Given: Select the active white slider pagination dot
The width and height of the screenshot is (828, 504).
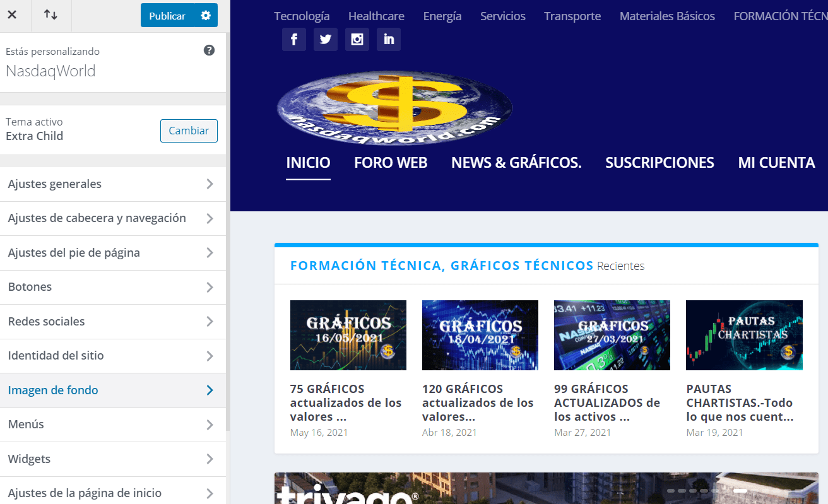Looking at the screenshot, I should pos(740,490).
